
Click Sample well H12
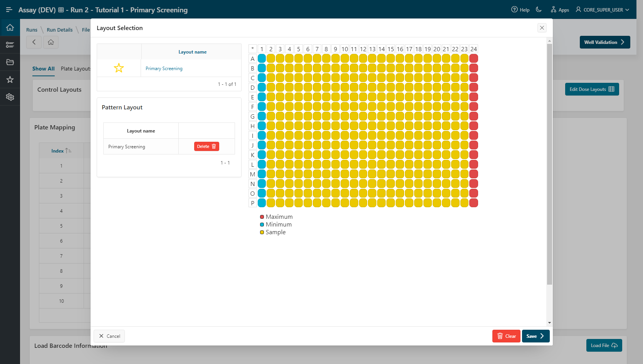pyautogui.click(x=363, y=126)
